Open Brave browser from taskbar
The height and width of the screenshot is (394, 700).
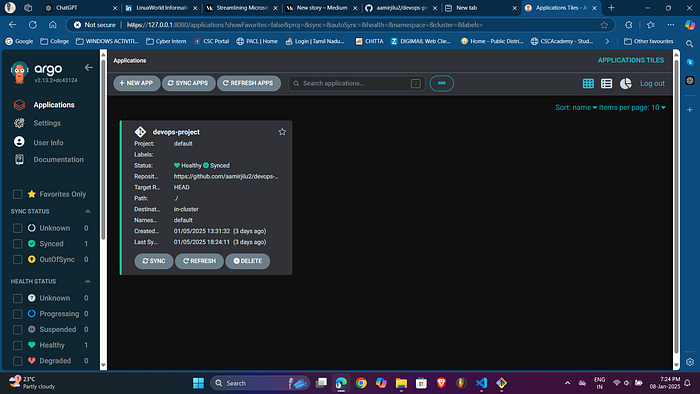pyautogui.click(x=441, y=383)
